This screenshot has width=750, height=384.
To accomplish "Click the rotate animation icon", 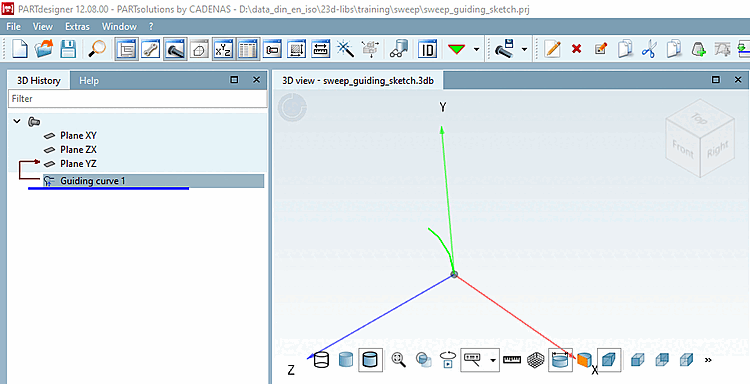I will (x=448, y=360).
